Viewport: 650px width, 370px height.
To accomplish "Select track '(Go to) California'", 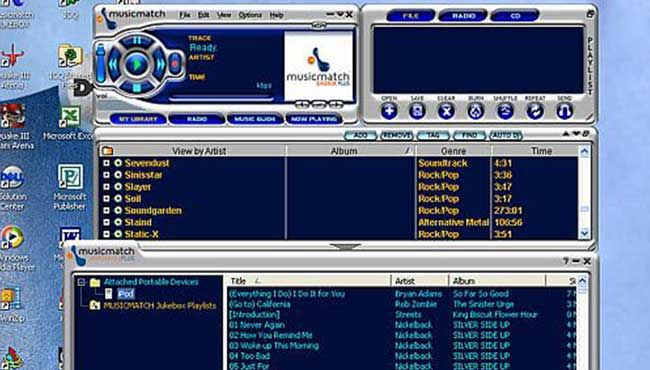I will click(x=260, y=304).
